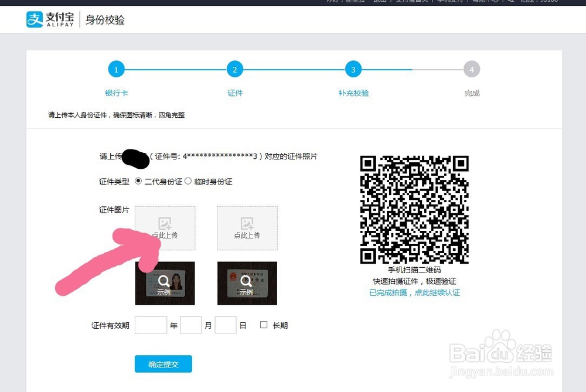Image resolution: width=586 pixels, height=392 pixels.
Task: Click the Alipay 支付宝 logo icon
Action: 35,19
